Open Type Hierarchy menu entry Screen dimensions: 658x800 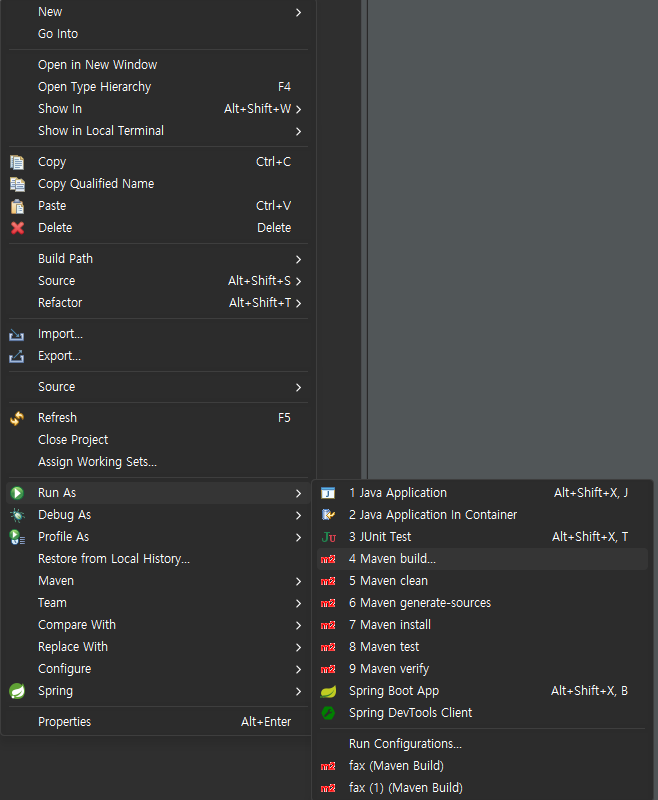[x=158, y=87]
